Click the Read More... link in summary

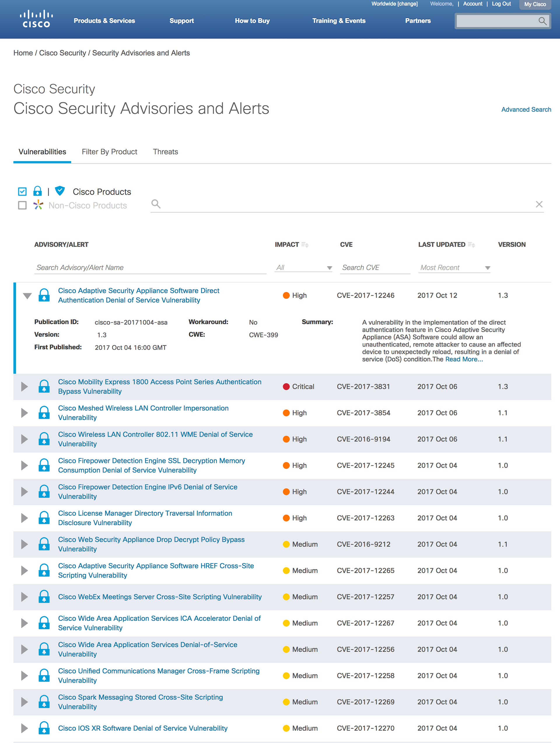tap(464, 360)
